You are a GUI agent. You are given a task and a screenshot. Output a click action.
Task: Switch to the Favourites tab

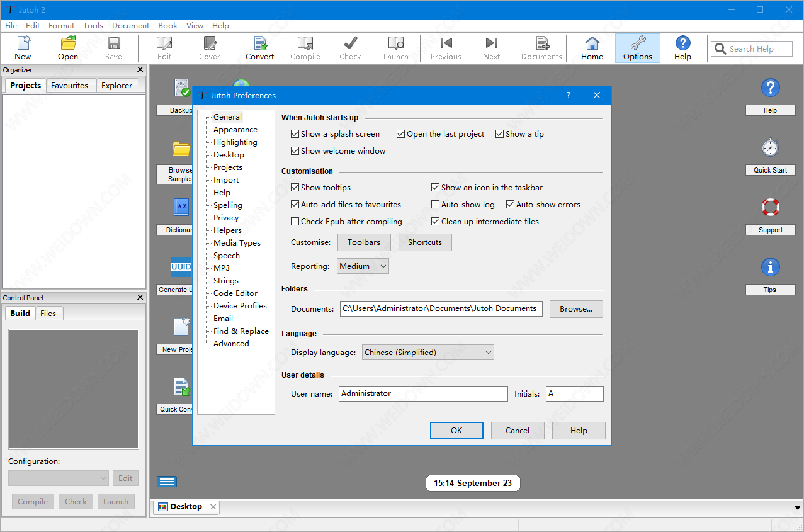(x=70, y=86)
